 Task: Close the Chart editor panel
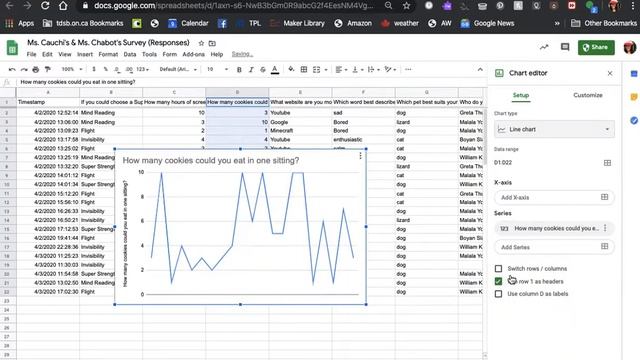[x=610, y=73]
